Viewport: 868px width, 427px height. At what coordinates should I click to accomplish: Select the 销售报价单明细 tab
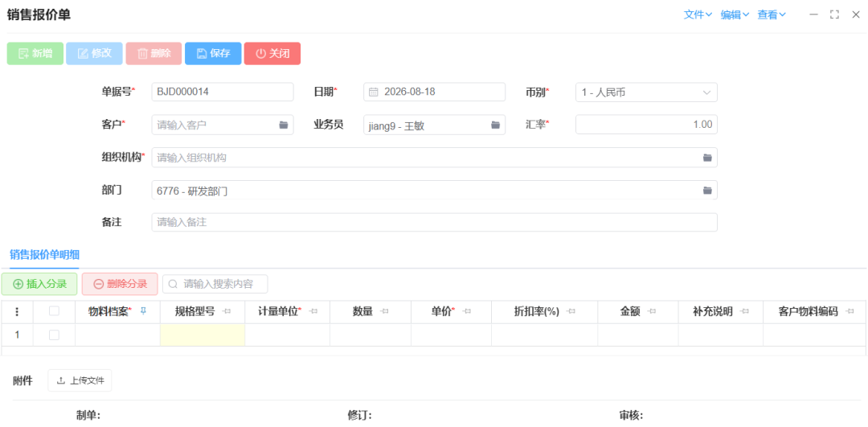(44, 255)
